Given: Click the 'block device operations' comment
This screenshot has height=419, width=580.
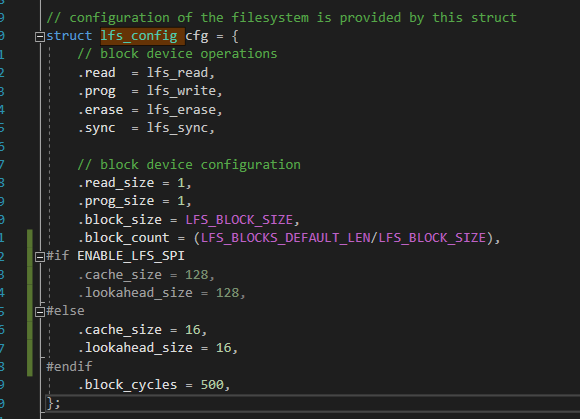Looking at the screenshot, I should click(x=177, y=54).
